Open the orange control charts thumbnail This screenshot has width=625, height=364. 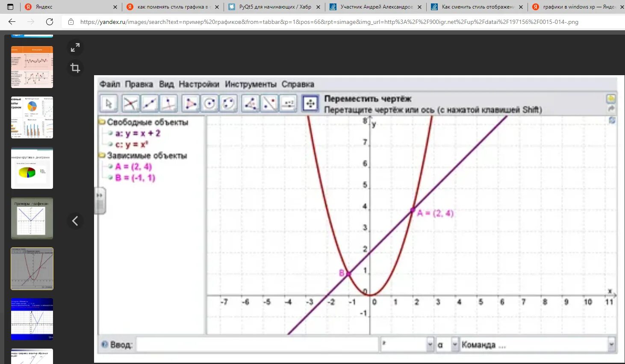(32, 67)
